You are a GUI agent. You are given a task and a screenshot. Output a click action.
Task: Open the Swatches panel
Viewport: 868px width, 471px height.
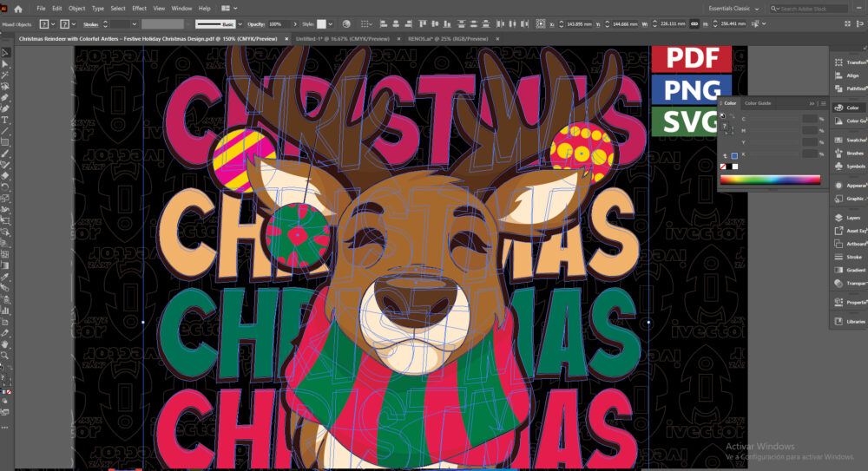852,140
